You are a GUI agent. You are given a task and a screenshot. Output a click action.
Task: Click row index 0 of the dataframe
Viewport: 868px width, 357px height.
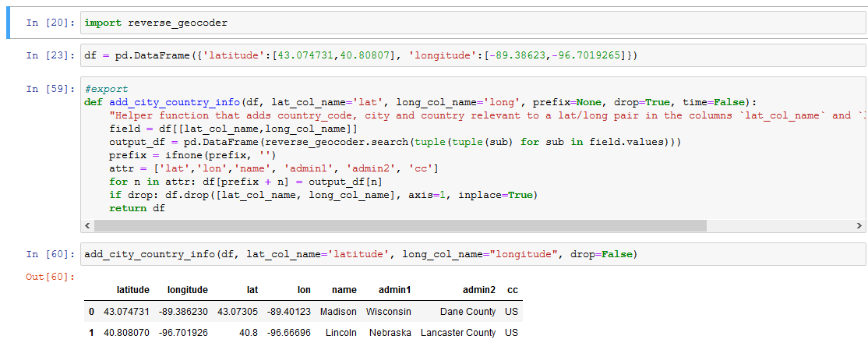pyautogui.click(x=91, y=312)
